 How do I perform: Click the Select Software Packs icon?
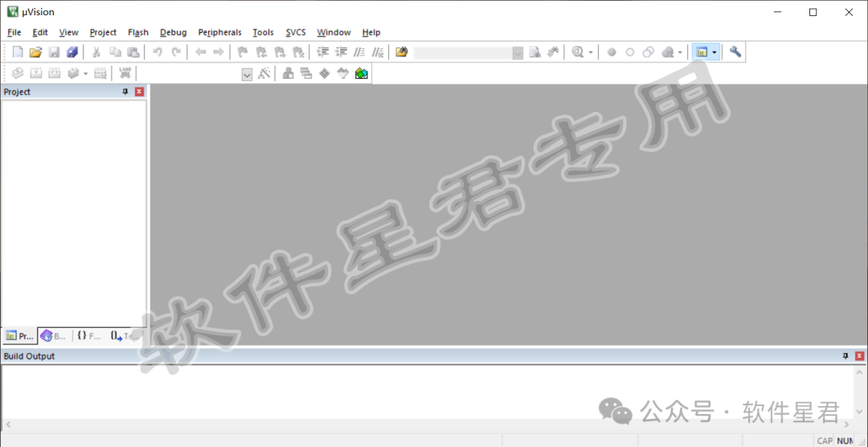[x=343, y=73]
